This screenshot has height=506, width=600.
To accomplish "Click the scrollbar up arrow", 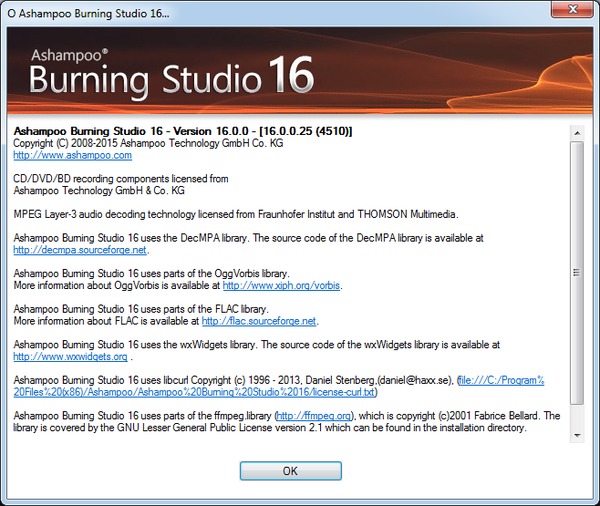I will (576, 131).
